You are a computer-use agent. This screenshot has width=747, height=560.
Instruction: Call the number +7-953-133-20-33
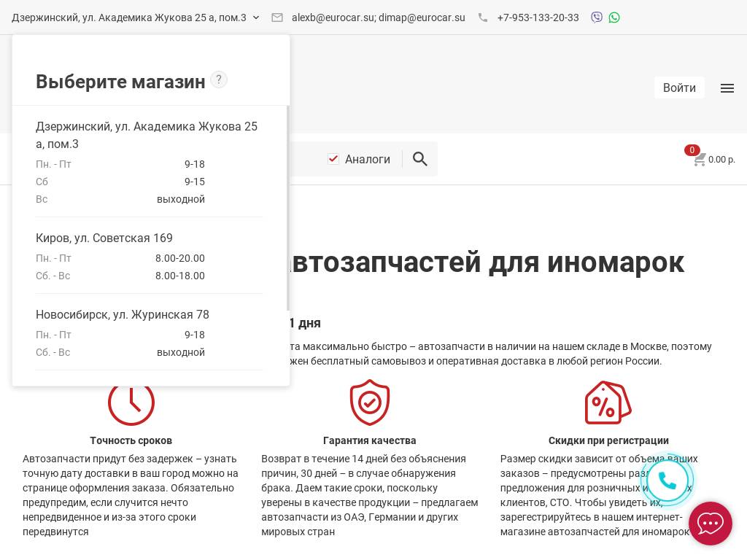538,17
